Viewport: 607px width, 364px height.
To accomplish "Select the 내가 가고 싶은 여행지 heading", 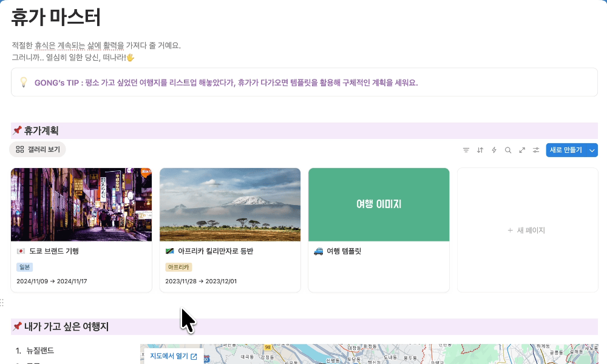I will pos(66,327).
